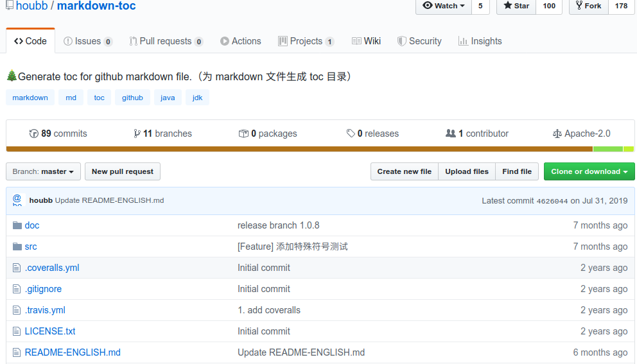637x364 pixels.
Task: Click the md topic tag
Action: (x=71, y=98)
